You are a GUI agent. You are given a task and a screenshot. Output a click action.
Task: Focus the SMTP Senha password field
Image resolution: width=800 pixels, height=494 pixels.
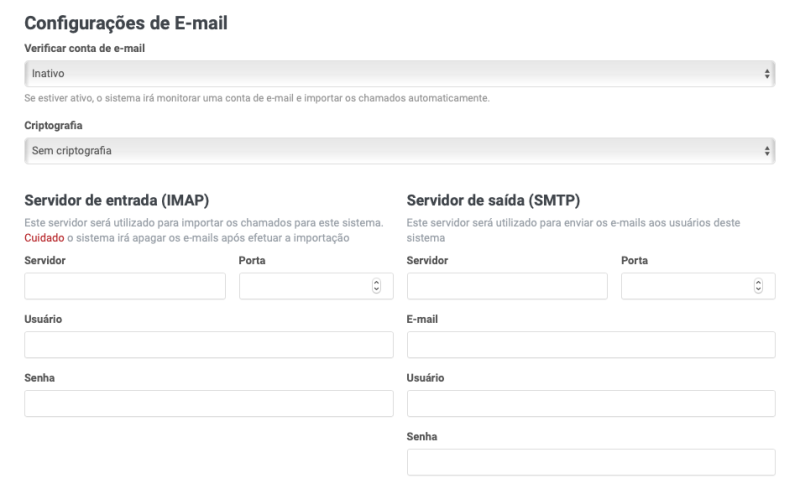591,462
